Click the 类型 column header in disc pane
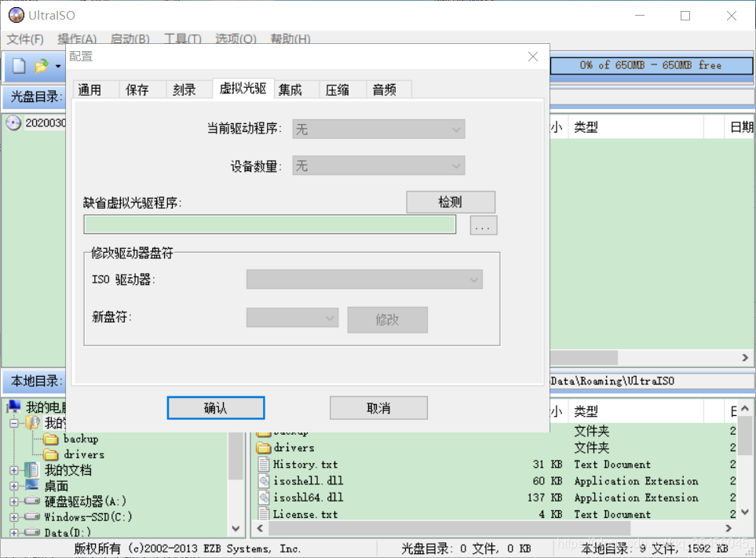 click(635, 127)
